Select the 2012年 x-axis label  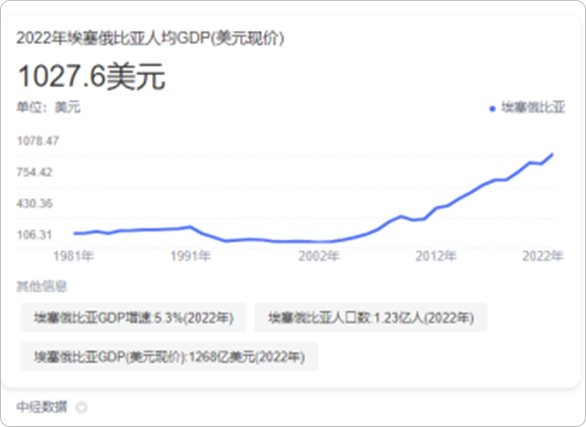[x=436, y=256]
